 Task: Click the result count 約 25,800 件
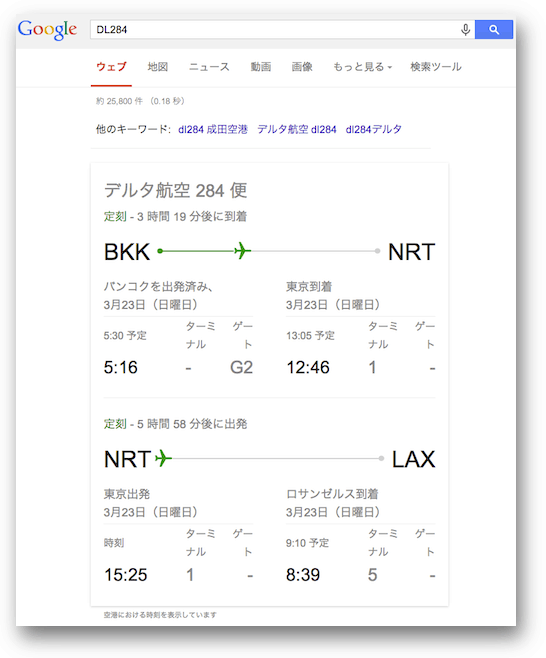point(120,101)
